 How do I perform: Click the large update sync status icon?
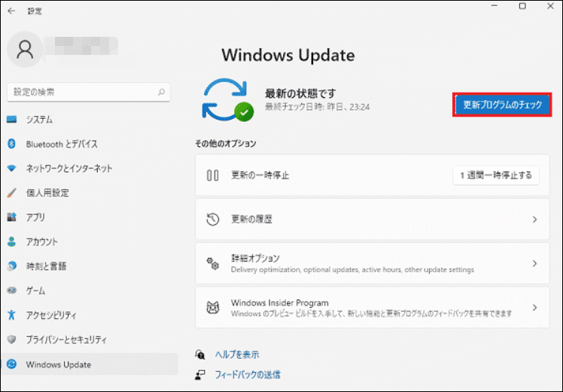227,100
